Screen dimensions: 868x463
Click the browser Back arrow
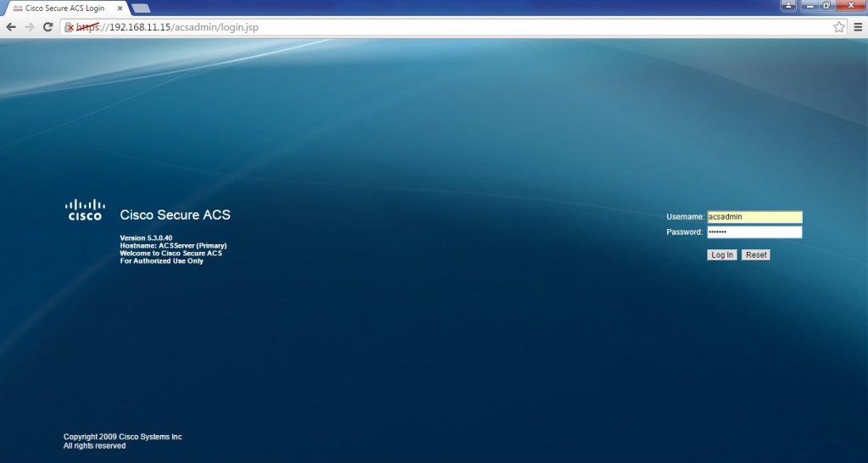[11, 27]
